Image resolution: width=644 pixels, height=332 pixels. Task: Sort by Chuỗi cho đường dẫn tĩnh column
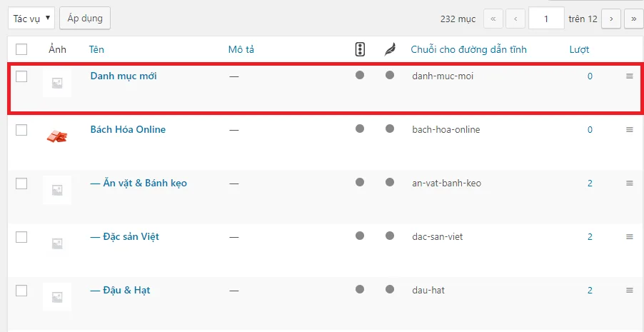[468, 50]
